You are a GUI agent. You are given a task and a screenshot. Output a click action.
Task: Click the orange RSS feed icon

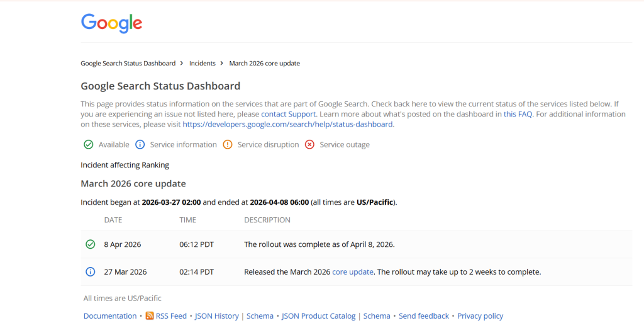[150, 316]
